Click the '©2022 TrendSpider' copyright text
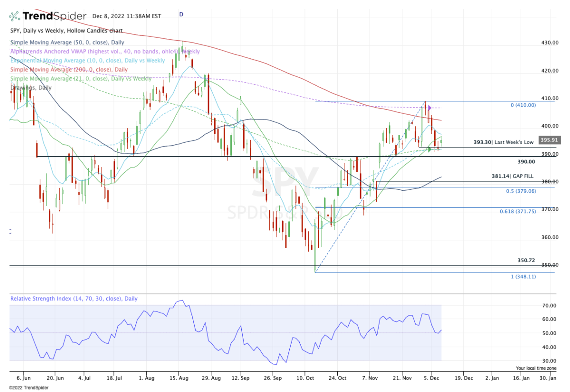570x392 pixels. click(28, 387)
